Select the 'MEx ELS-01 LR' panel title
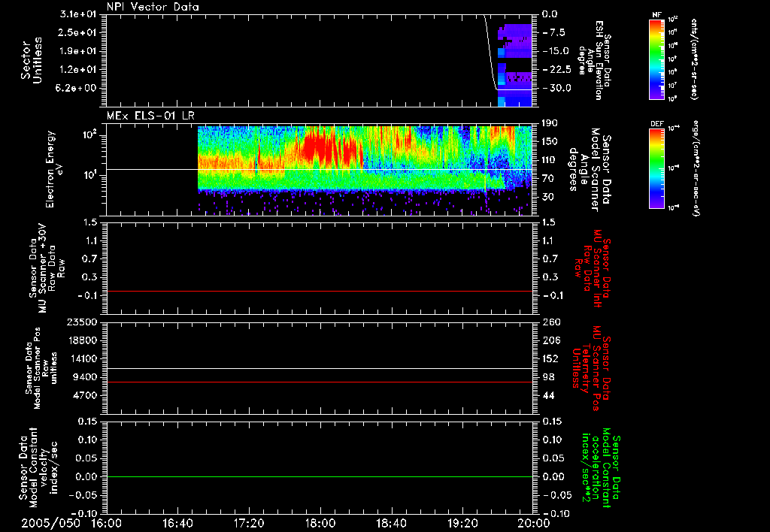Screen dimensions: 770x532 [150, 116]
